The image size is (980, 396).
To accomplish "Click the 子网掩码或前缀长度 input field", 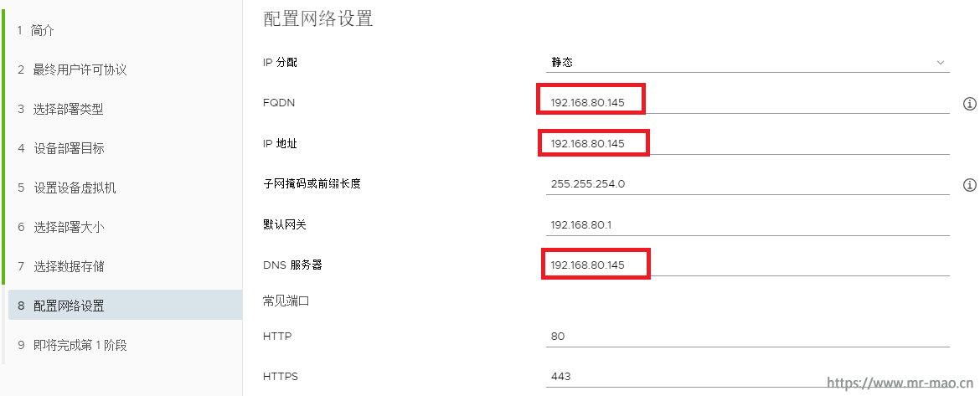I will pos(747,184).
